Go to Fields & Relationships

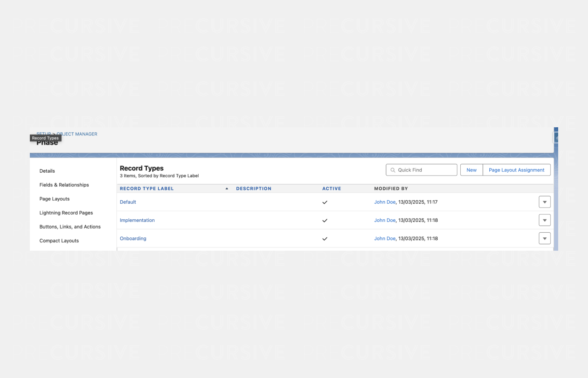click(64, 185)
